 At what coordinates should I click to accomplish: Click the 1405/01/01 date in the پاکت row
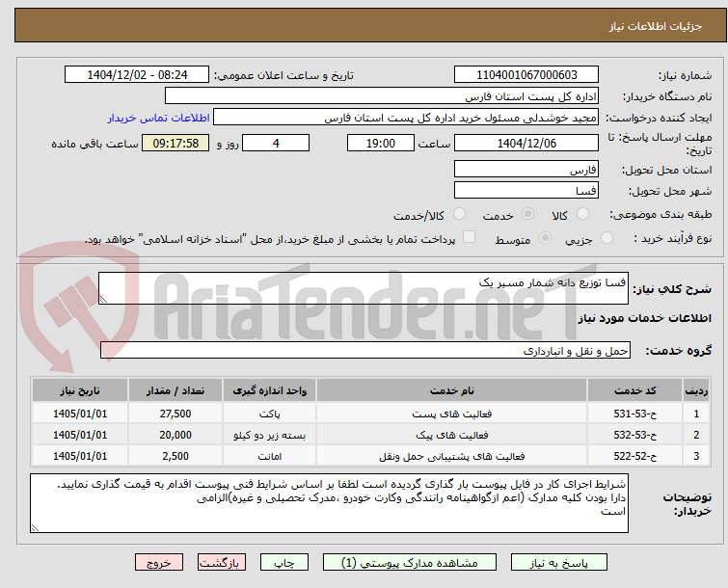pos(80,414)
